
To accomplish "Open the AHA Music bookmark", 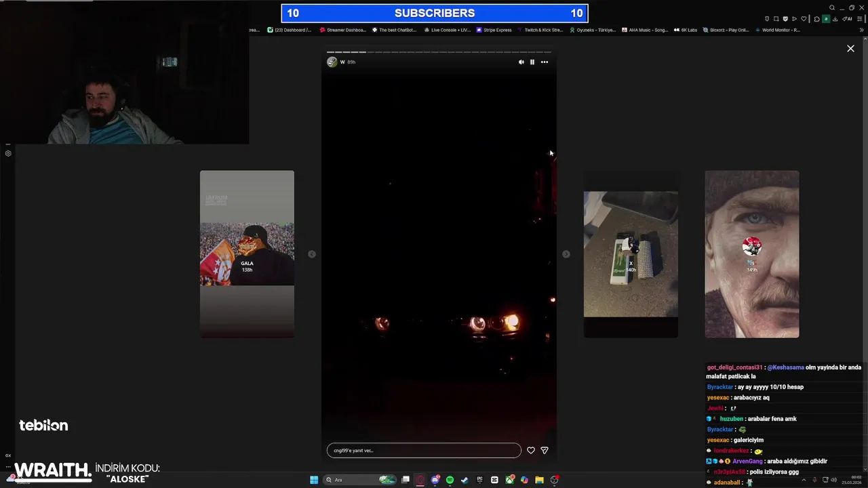I will [644, 30].
